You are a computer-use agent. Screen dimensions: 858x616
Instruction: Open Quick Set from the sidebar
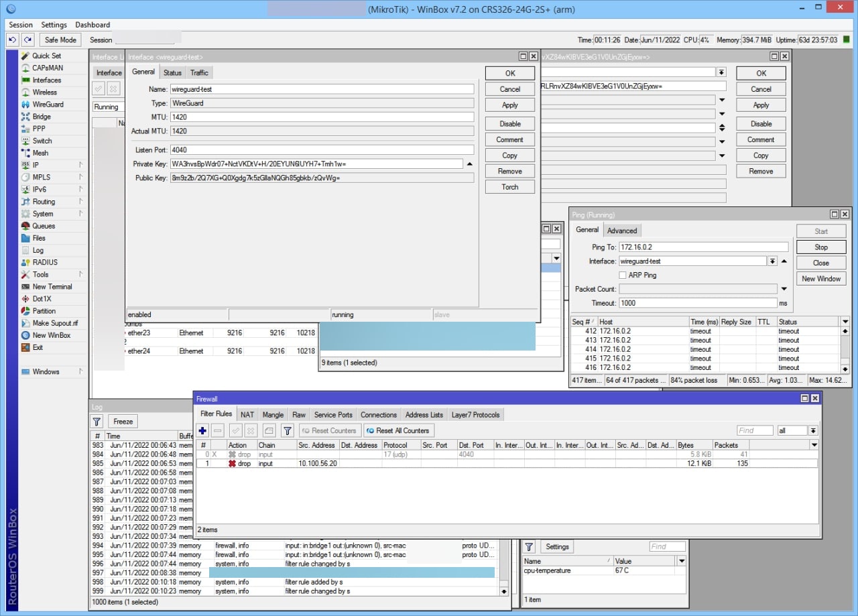point(46,56)
